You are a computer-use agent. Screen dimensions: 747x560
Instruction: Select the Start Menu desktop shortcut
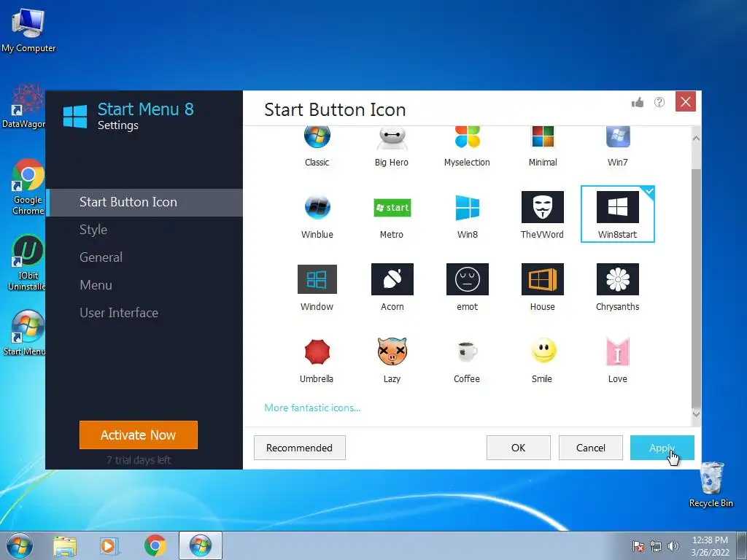[25, 332]
